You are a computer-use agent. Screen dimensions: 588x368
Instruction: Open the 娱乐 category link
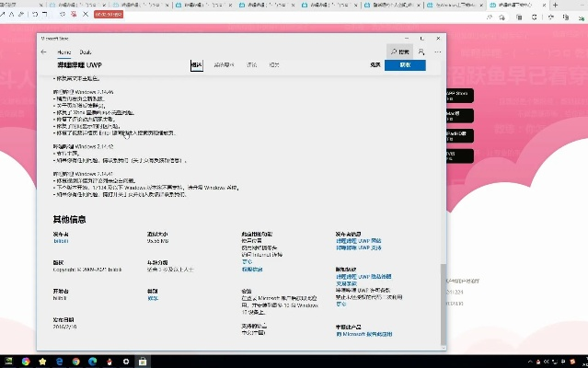coord(153,298)
